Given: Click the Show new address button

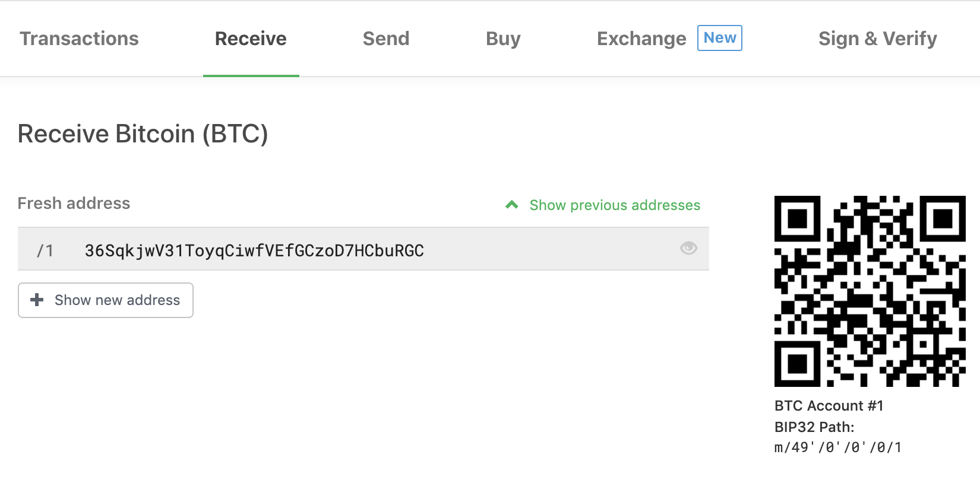Looking at the screenshot, I should tap(106, 300).
